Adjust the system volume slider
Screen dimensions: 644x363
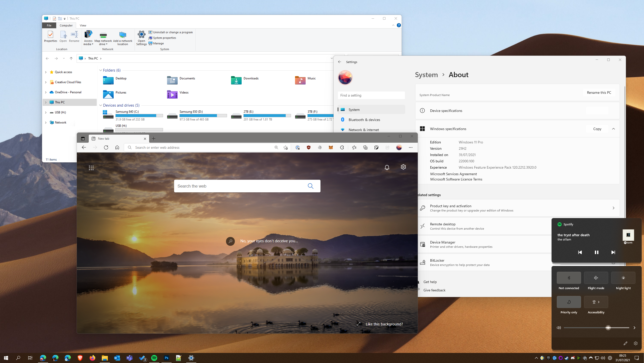(608, 328)
